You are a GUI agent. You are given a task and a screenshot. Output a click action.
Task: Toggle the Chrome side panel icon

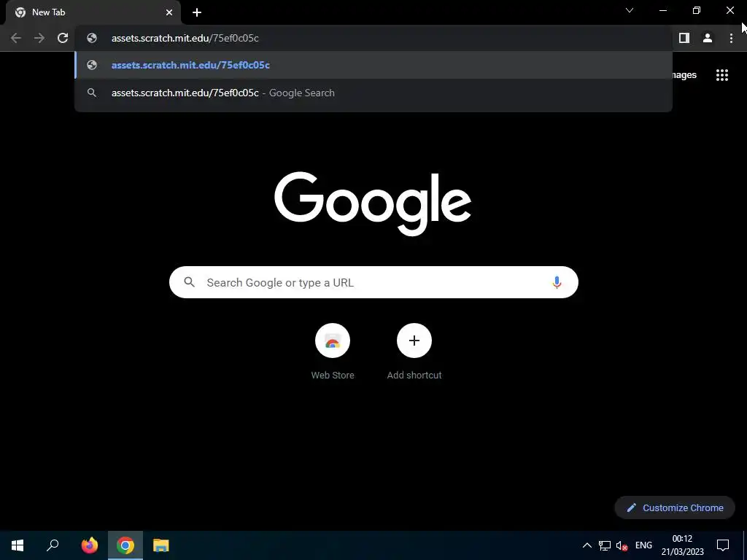click(684, 38)
